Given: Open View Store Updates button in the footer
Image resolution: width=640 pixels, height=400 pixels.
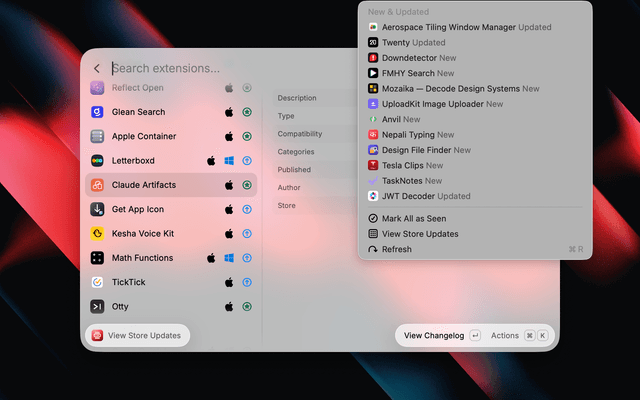Looking at the screenshot, I should 138,336.
